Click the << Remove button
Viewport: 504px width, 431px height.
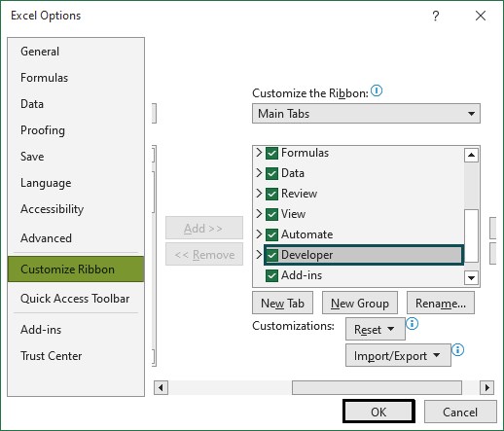(204, 255)
